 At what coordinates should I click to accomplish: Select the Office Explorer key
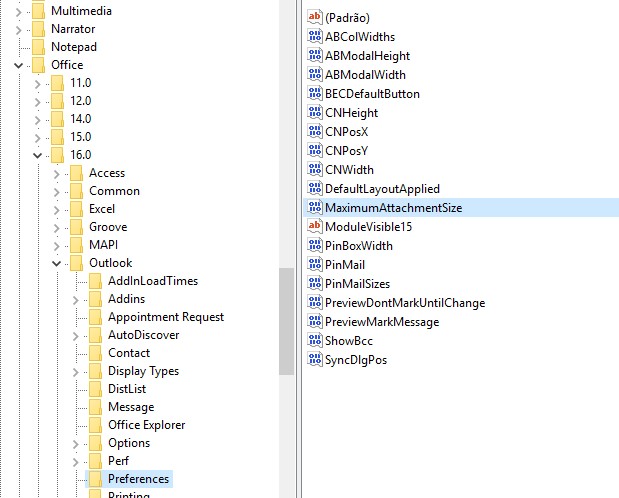146,425
